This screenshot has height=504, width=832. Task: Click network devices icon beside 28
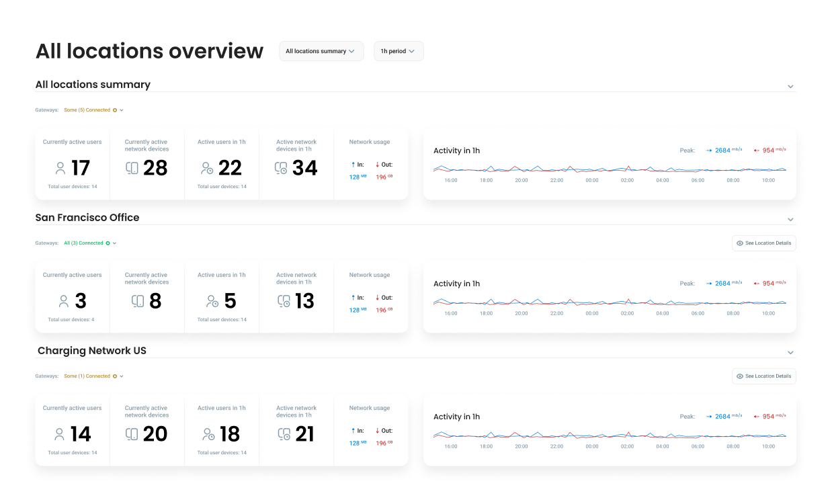pos(132,168)
